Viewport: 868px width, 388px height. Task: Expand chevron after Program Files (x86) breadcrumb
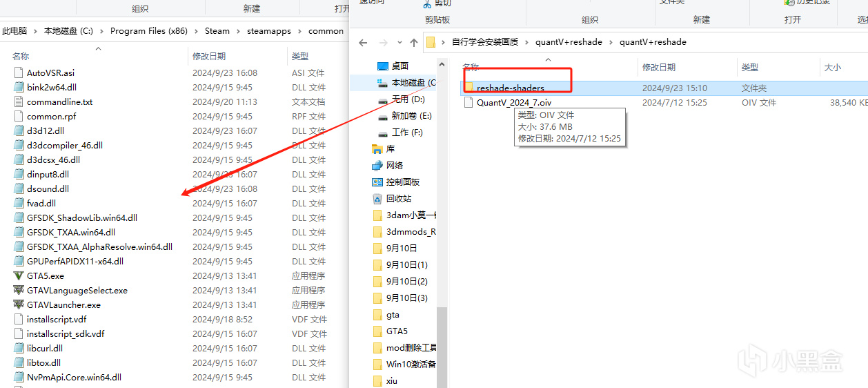[196, 31]
